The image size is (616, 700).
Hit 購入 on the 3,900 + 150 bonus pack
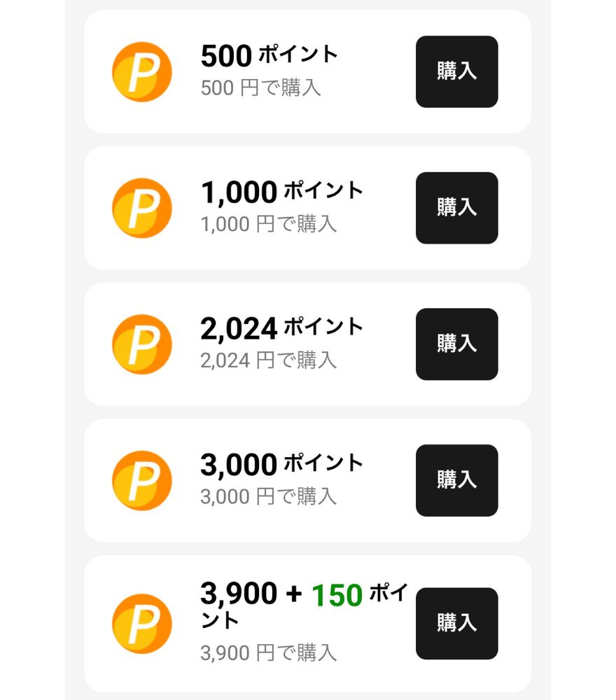pyautogui.click(x=456, y=624)
